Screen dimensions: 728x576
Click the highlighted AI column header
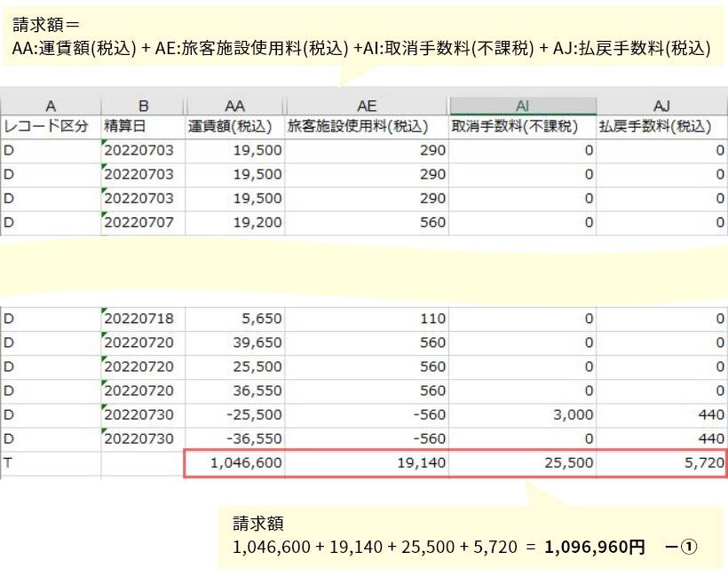point(522,106)
